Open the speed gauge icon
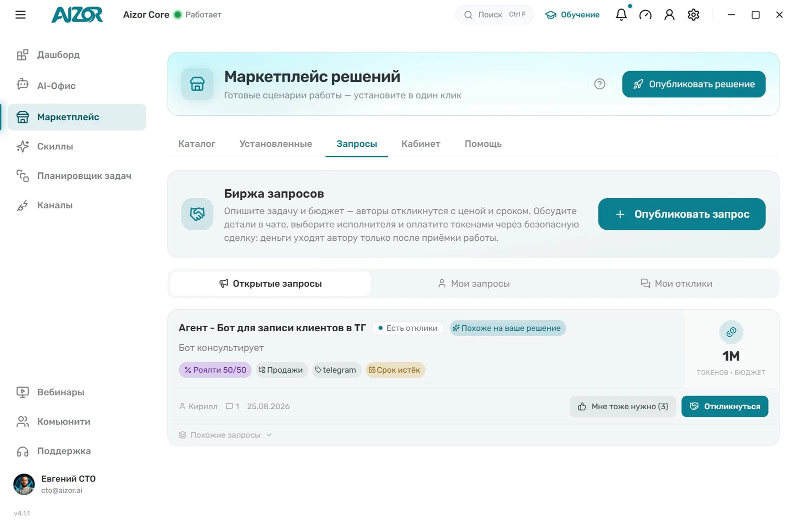 click(645, 15)
